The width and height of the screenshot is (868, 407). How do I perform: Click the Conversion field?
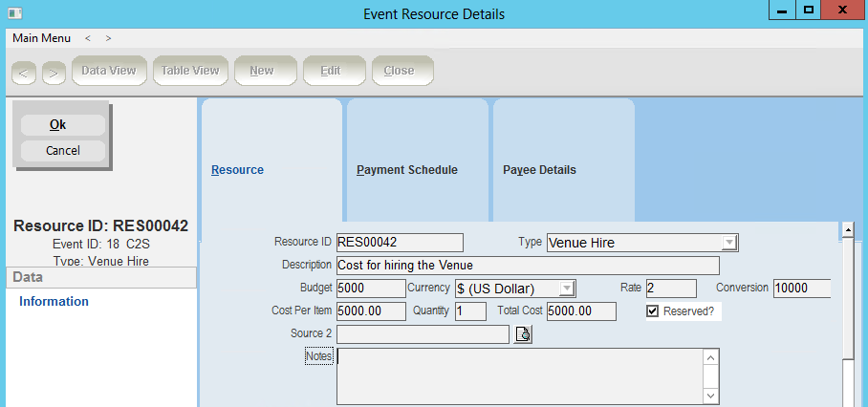pyautogui.click(x=802, y=289)
